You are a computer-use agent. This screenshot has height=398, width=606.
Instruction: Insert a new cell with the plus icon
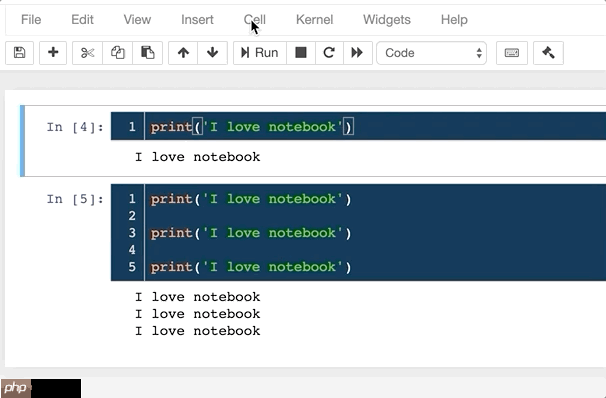[x=53, y=53]
